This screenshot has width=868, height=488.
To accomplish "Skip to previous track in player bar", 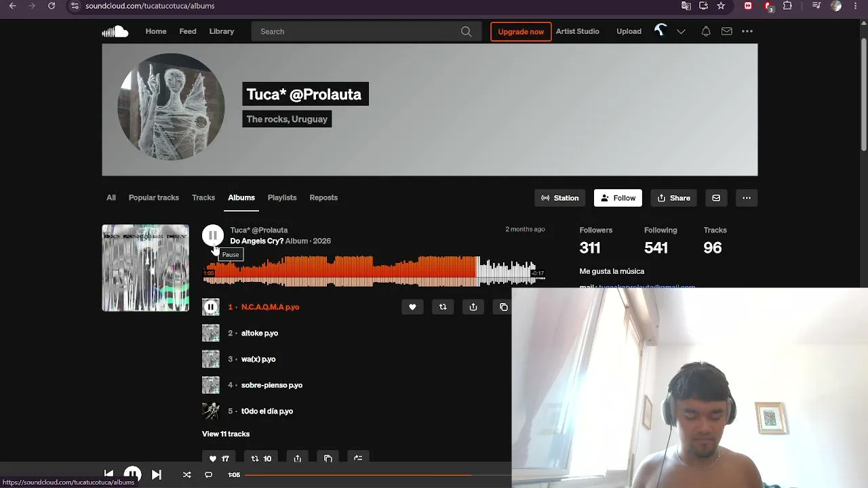I will pyautogui.click(x=108, y=474).
